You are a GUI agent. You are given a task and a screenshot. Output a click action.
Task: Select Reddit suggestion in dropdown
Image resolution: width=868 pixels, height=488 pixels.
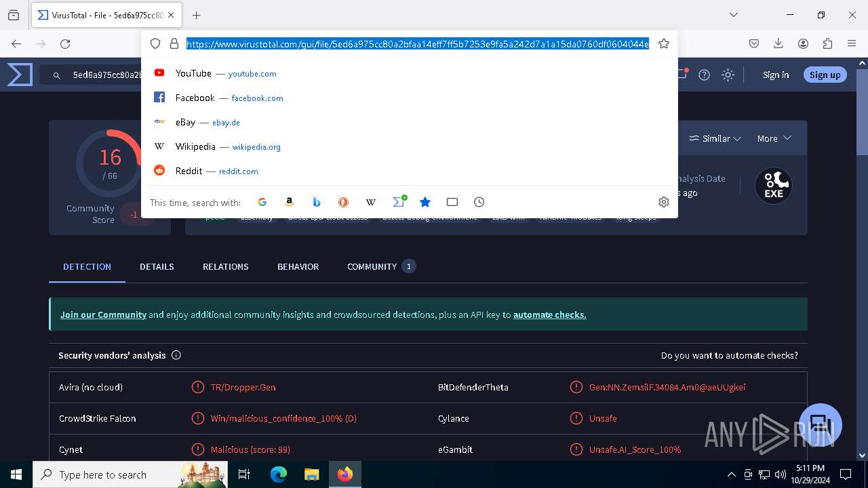tap(410, 171)
